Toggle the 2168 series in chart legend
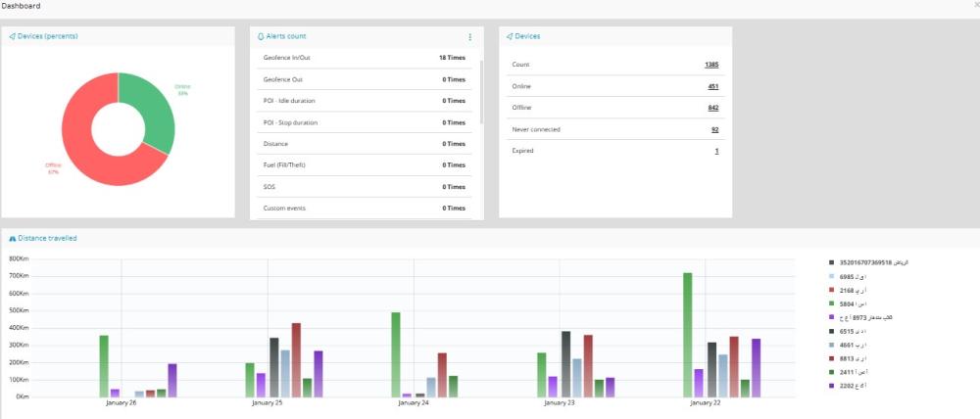 848,290
